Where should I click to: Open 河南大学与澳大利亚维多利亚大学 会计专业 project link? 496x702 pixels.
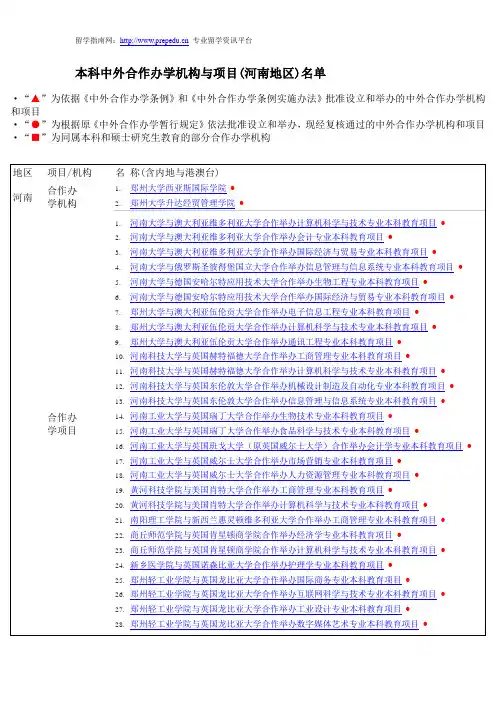point(257,237)
